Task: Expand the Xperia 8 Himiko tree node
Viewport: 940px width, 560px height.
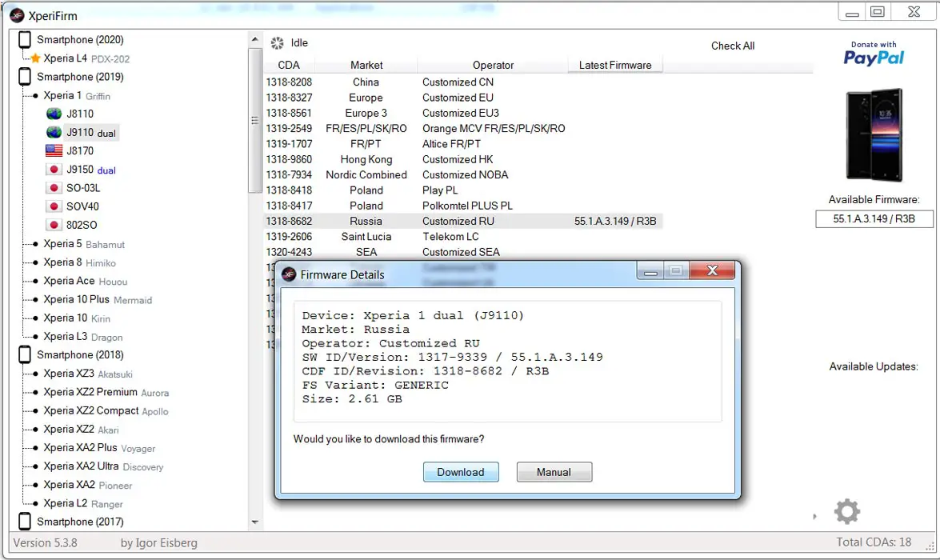Action: 35,262
